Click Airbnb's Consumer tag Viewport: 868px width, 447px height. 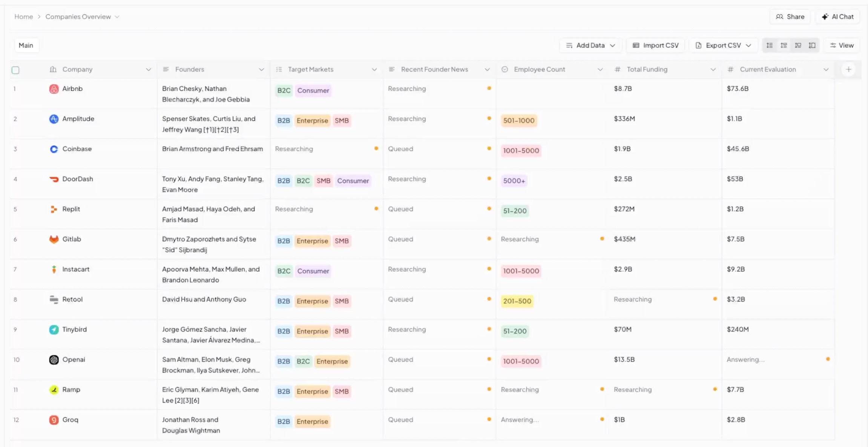coord(313,90)
